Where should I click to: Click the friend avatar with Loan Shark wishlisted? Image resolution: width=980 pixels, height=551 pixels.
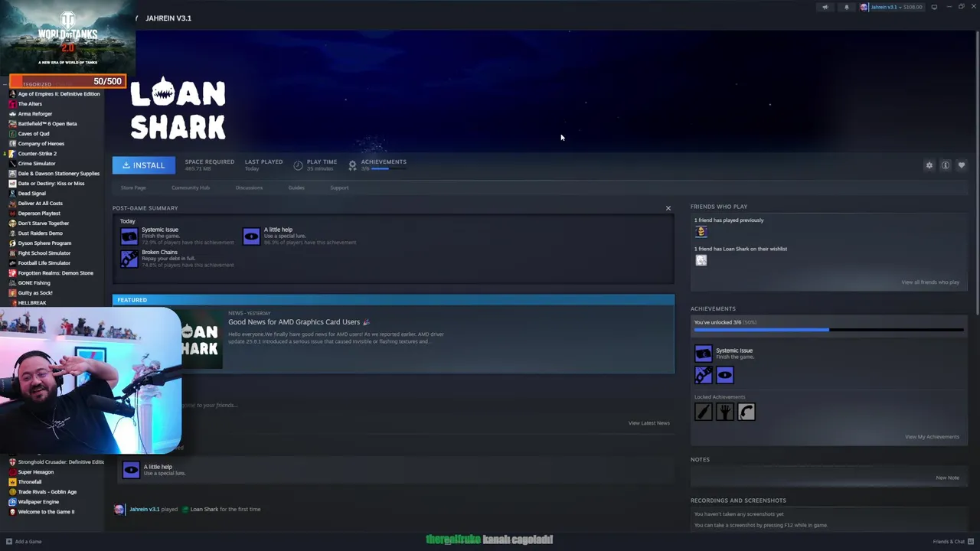(x=701, y=260)
